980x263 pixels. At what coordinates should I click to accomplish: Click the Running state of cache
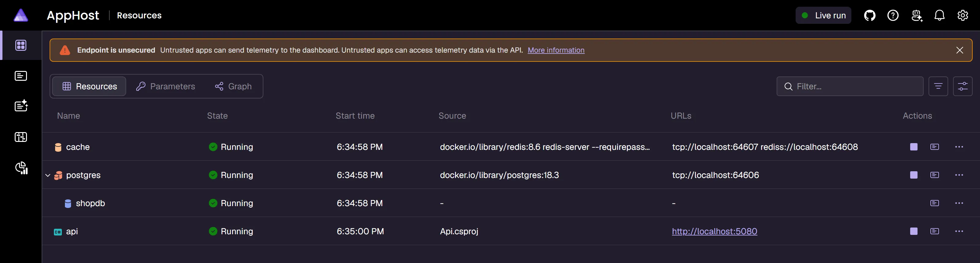point(231,147)
